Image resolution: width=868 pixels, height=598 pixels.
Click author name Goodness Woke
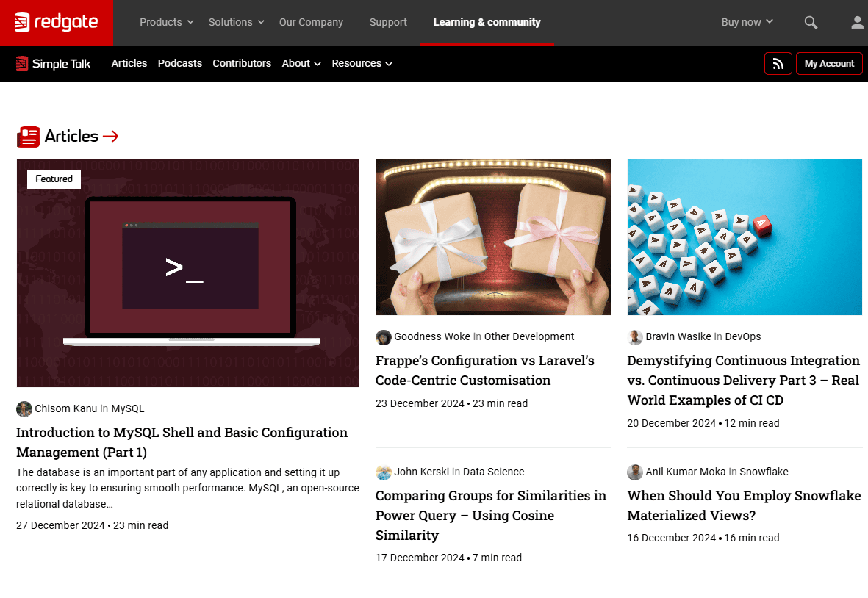pyautogui.click(x=432, y=337)
